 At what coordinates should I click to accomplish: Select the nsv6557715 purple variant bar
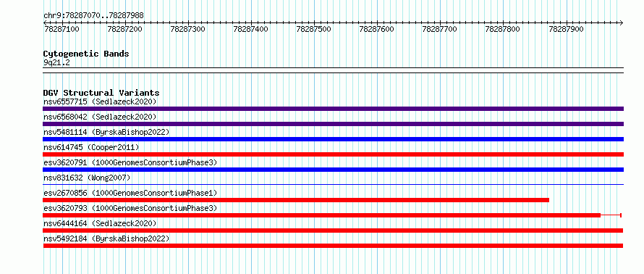(333, 109)
